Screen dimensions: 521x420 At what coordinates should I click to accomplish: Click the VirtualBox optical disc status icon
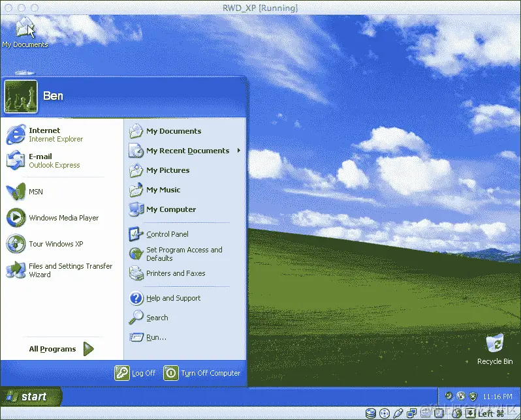385,413
